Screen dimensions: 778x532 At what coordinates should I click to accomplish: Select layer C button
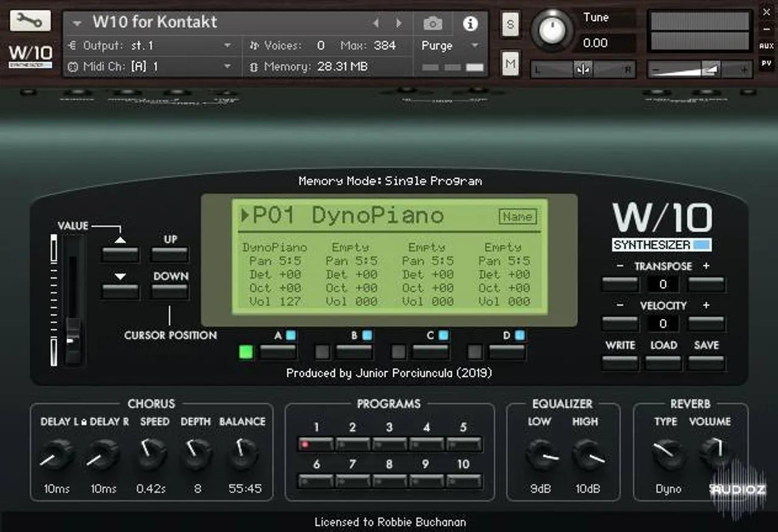coord(431,351)
